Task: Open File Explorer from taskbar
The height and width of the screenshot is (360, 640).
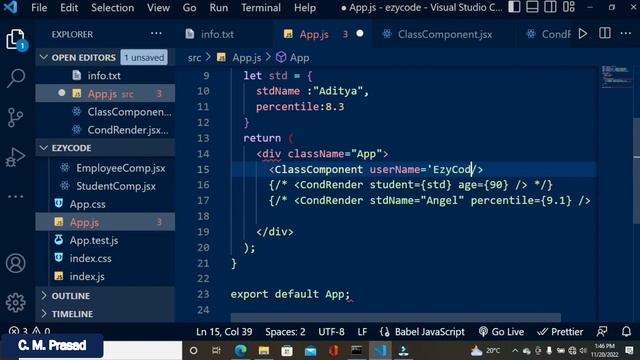Action: pos(264,350)
